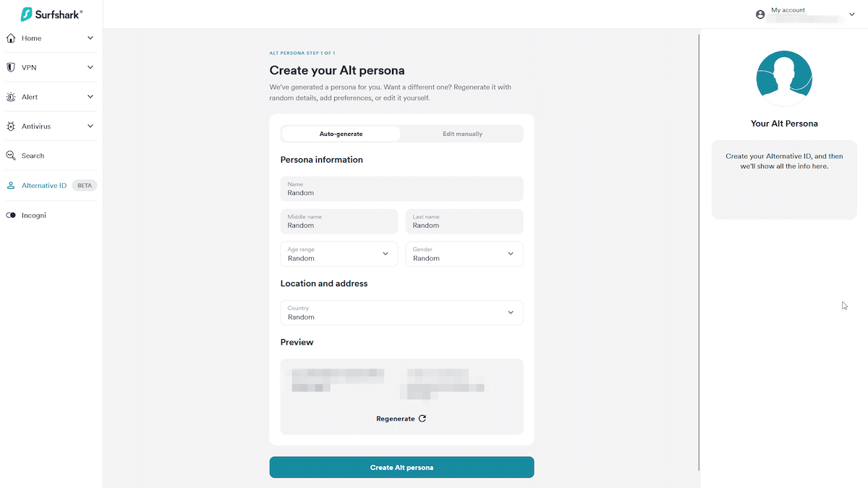The width and height of the screenshot is (868, 488).
Task: Click the Name input field
Action: pyautogui.click(x=401, y=189)
